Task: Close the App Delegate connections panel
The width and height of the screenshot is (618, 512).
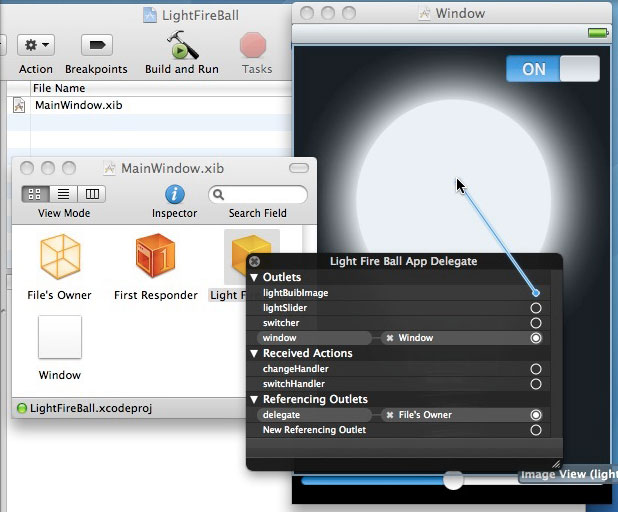Action: point(255,261)
